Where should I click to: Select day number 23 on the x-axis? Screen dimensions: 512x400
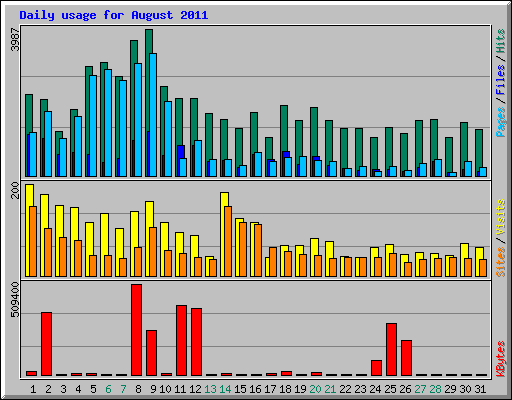pyautogui.click(x=360, y=389)
